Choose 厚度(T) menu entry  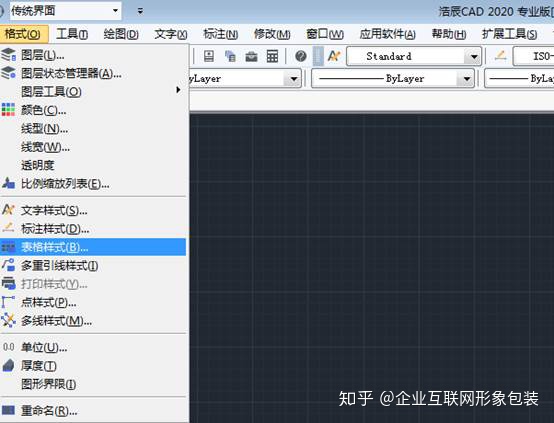93,366
